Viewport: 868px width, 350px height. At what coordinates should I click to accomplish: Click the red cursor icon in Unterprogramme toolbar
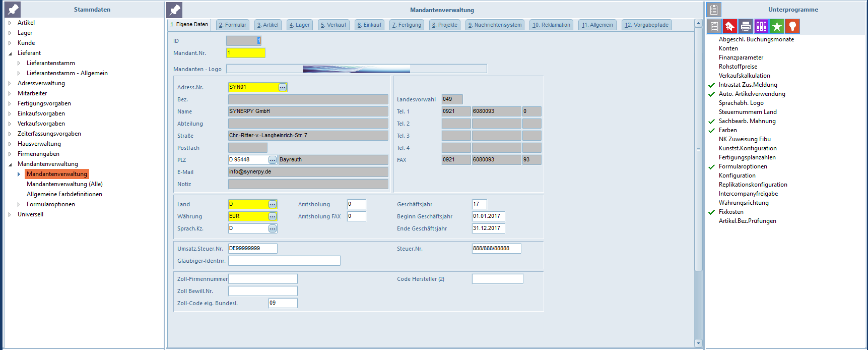click(x=729, y=26)
